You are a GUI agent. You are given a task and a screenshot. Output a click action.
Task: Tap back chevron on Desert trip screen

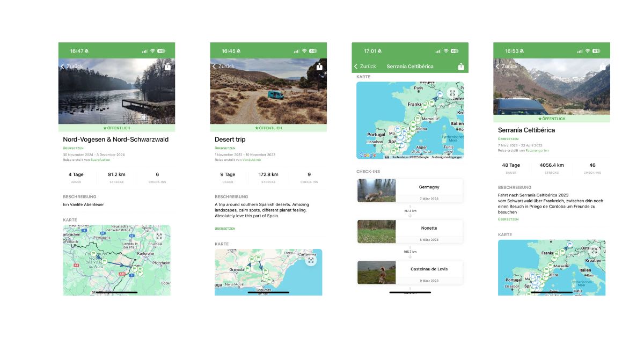coord(214,67)
